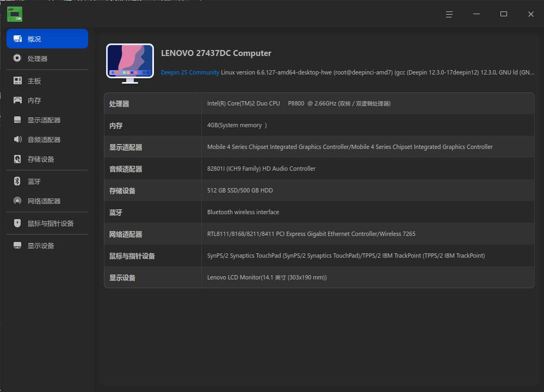
Task: Show the 显示设备 sidebar label
Action: (x=41, y=246)
